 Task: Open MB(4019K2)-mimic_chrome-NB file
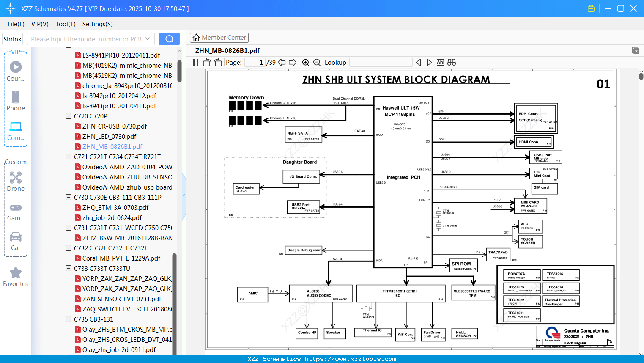coord(127,65)
